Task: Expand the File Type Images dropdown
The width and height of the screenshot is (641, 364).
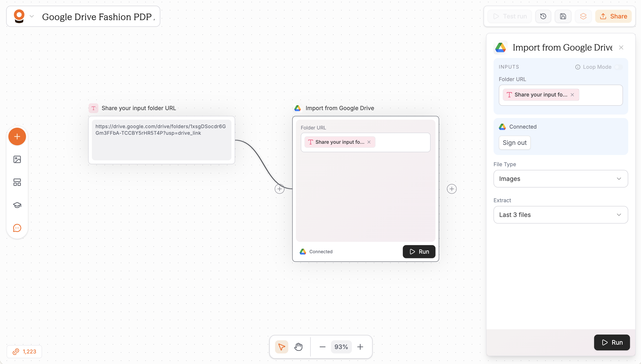Action: pyautogui.click(x=560, y=179)
